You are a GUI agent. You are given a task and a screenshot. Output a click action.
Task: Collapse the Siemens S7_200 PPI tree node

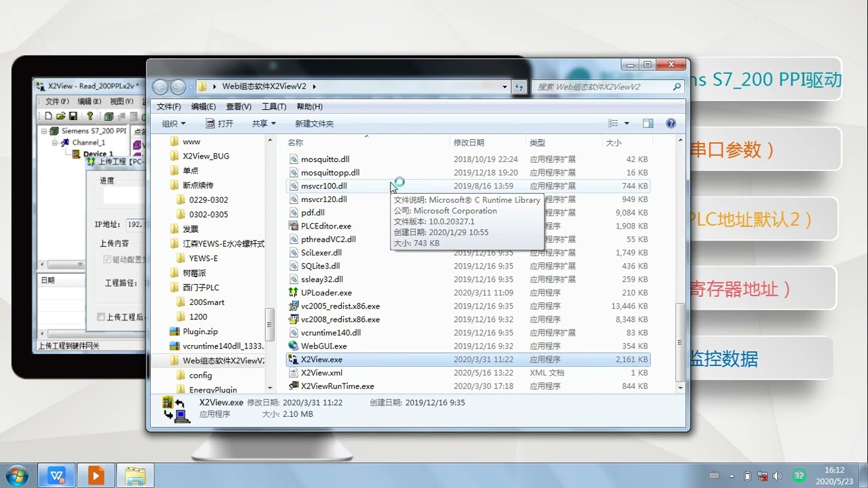point(45,131)
